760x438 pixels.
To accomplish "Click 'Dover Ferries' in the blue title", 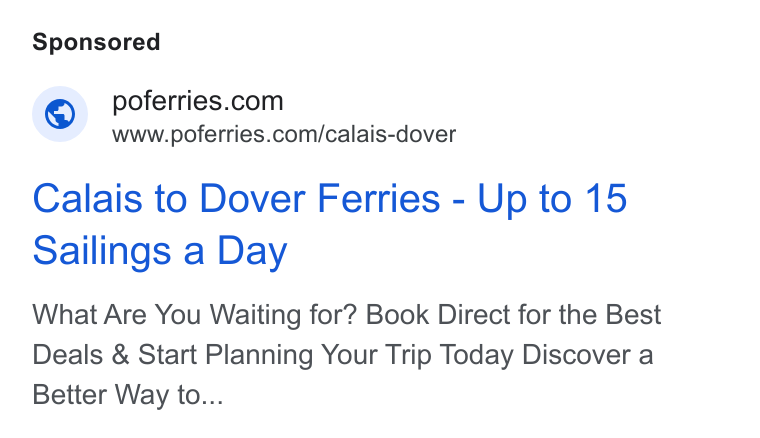I will [320, 199].
